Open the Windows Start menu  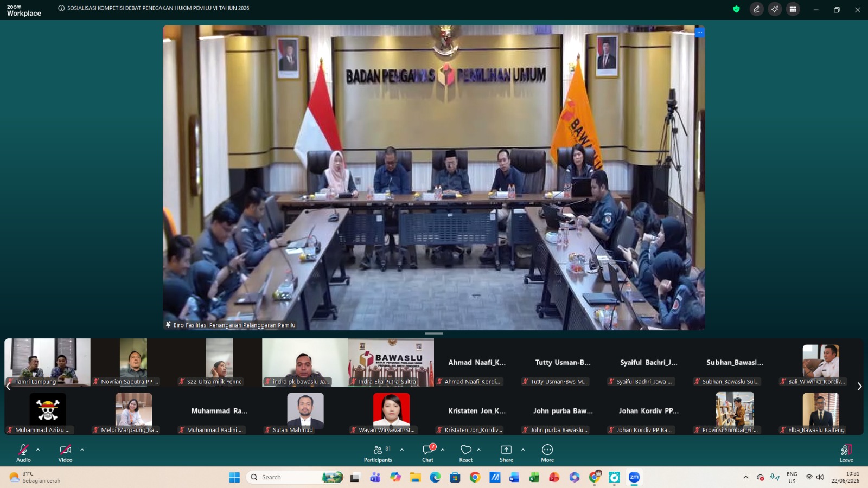234,477
